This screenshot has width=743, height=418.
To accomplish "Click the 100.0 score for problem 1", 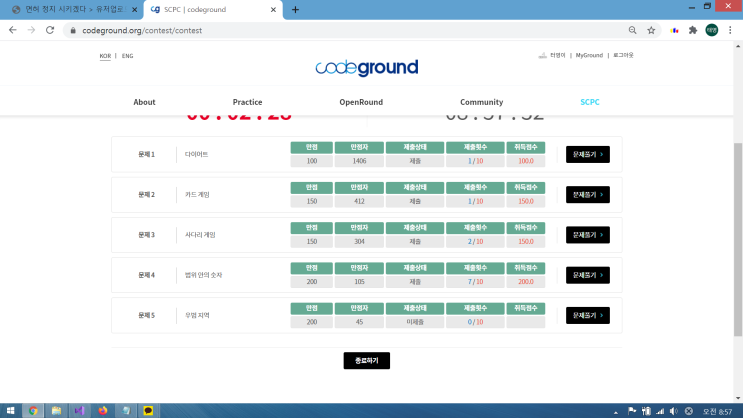I will 526,161.
